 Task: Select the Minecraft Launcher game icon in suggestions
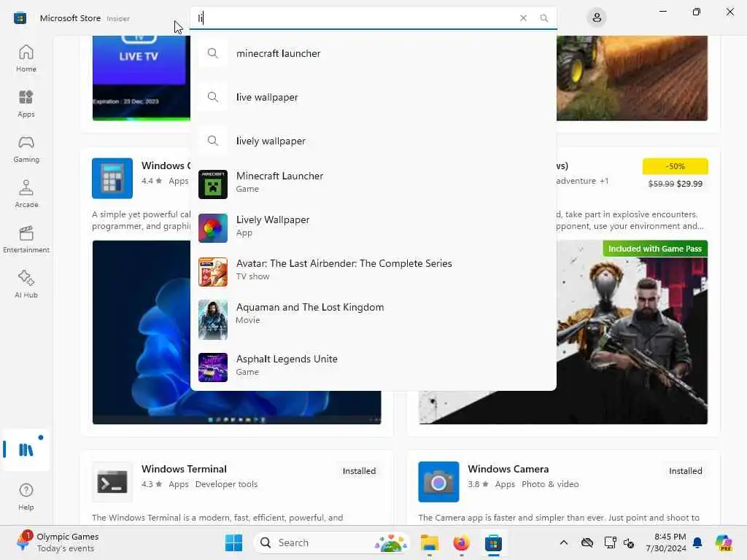(x=213, y=184)
